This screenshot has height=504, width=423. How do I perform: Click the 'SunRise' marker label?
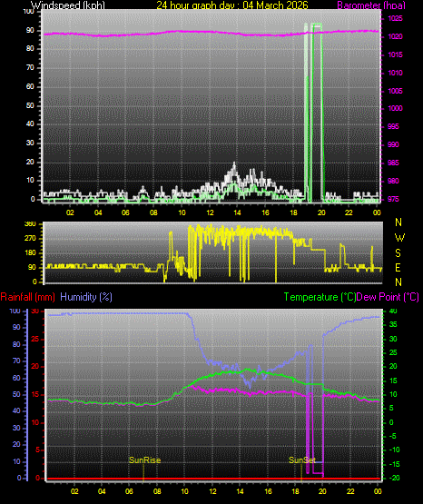point(144,460)
